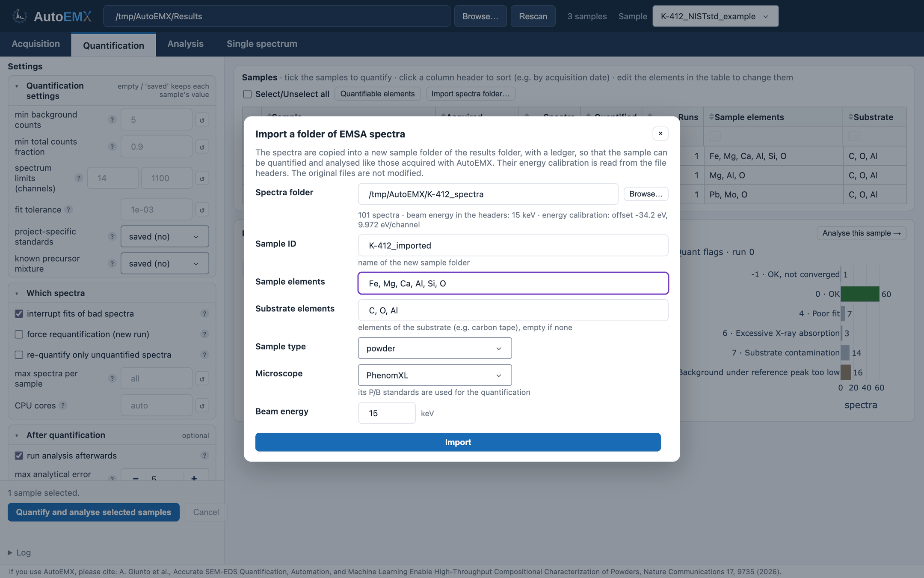This screenshot has height=578, width=924.
Task: Show help for known precursor mixture
Action: click(112, 264)
